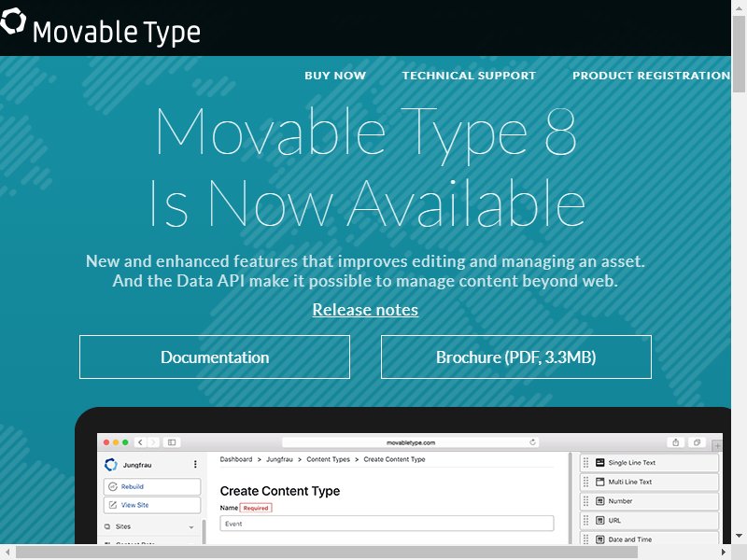747x560 pixels.
Task: Open PRODUCT REGISTRATION navigation item
Action: pos(651,76)
